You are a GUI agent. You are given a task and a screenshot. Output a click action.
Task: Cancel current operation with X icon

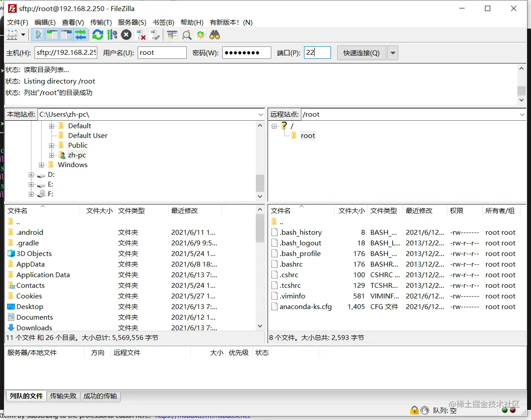click(x=126, y=34)
